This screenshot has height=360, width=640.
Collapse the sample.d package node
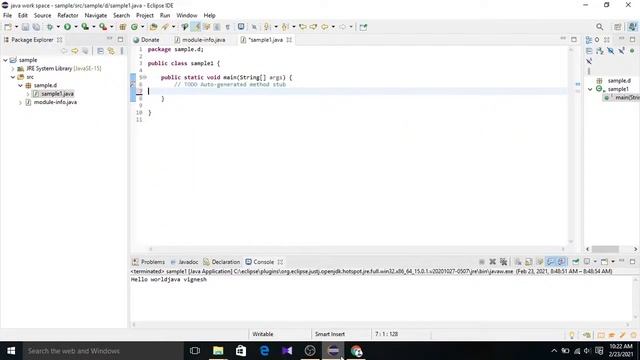20,85
